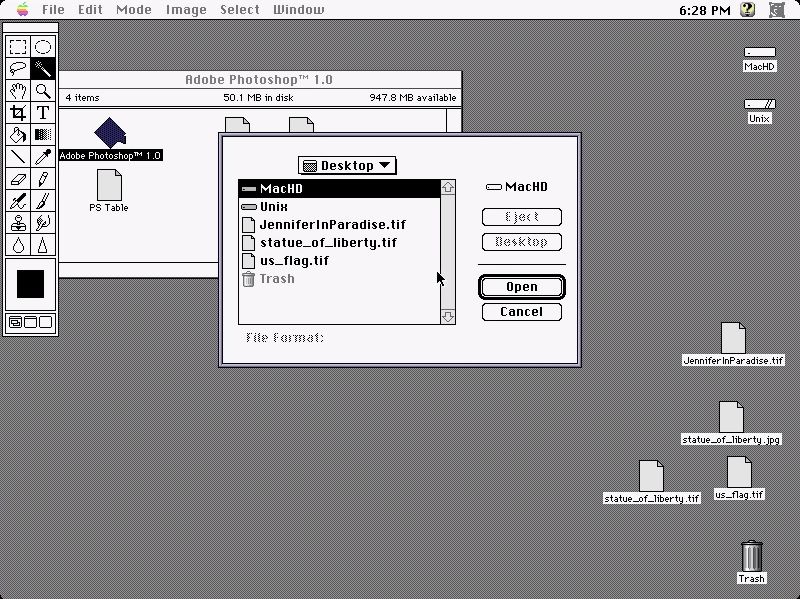Switch to the rightmost screen mode icon
This screenshot has width=800, height=599.
click(x=45, y=322)
